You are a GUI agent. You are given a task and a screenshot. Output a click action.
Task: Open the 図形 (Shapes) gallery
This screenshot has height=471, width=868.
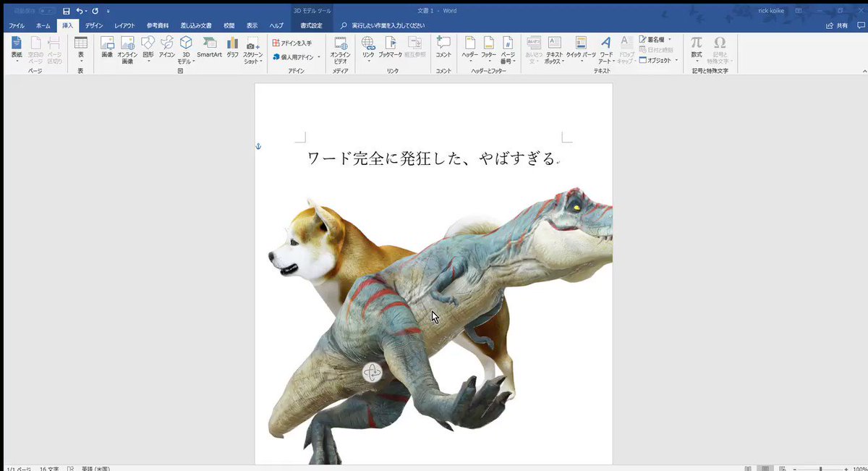click(x=148, y=49)
